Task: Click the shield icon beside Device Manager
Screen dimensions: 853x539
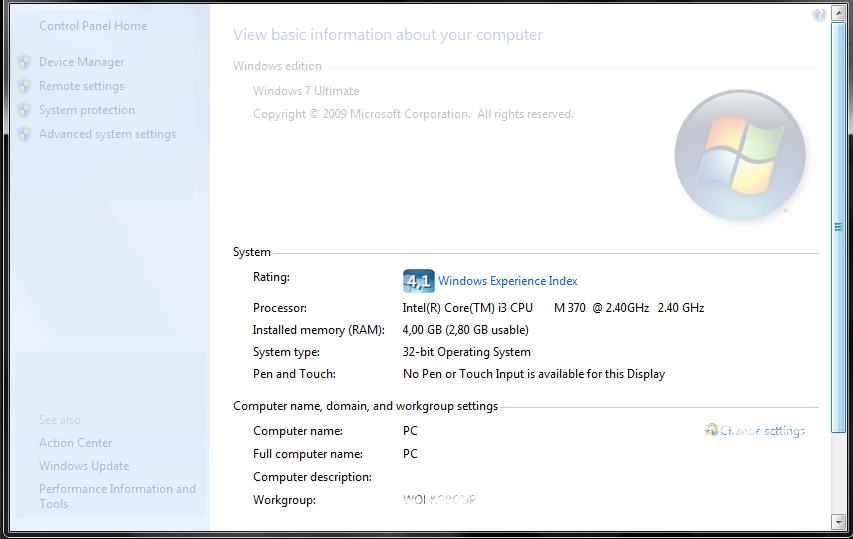Action: click(x=24, y=62)
